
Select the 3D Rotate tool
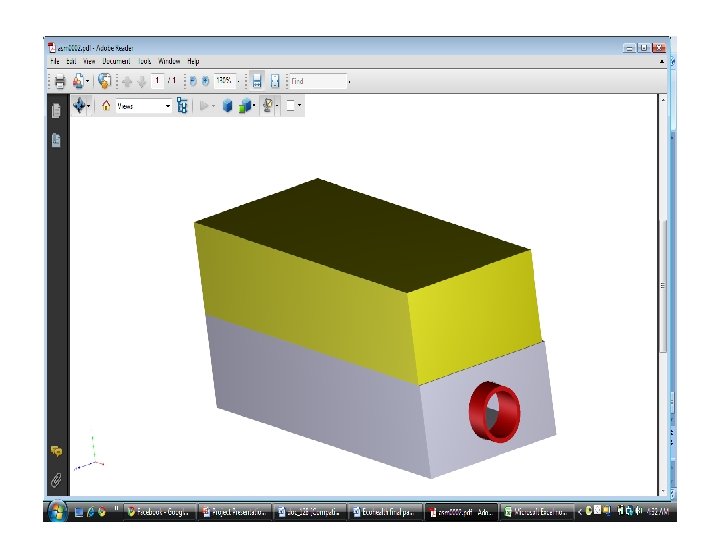click(79, 106)
